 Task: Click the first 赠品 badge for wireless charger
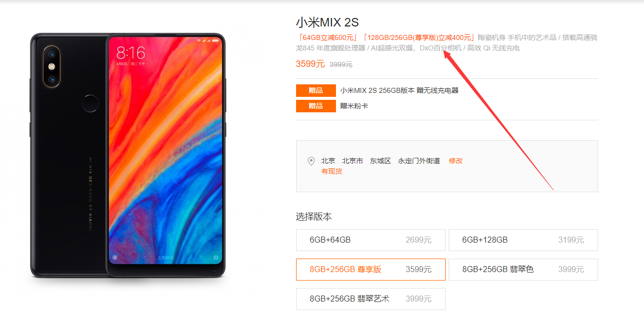[316, 91]
